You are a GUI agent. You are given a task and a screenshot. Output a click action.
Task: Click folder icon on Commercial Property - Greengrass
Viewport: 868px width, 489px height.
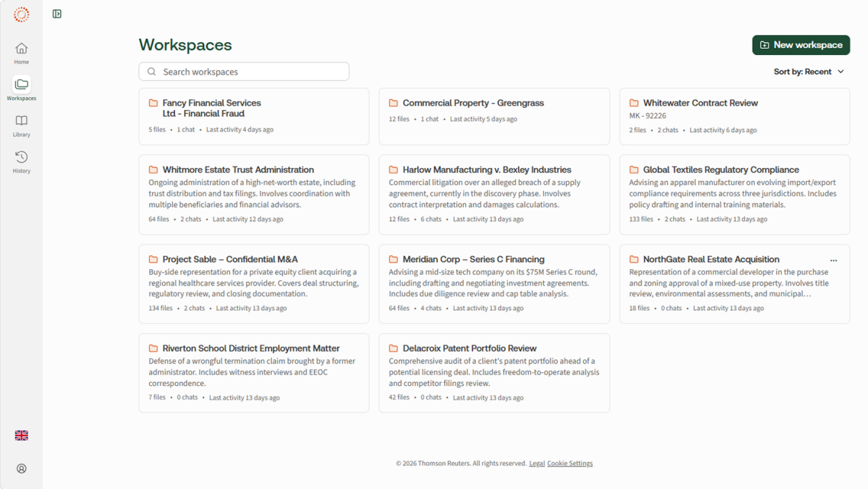[393, 103]
